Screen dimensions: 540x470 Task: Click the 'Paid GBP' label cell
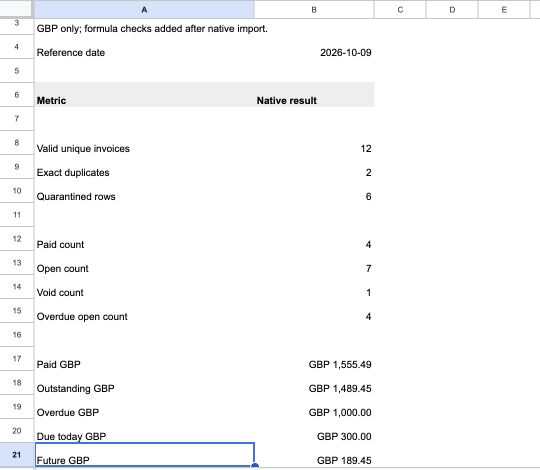pyautogui.click(x=144, y=359)
